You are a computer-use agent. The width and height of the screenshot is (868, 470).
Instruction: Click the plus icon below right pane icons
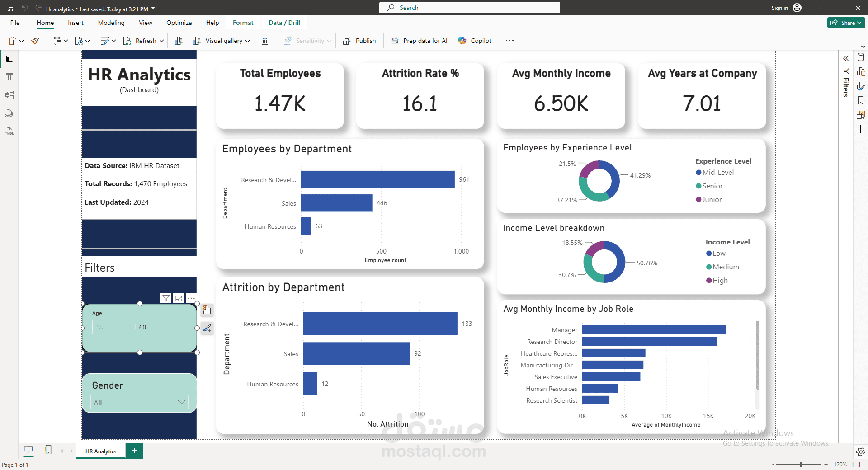861,129
